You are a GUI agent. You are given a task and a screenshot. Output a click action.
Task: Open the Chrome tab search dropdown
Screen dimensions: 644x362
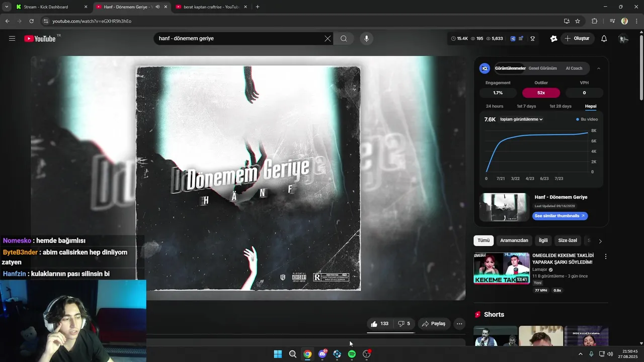7,7
